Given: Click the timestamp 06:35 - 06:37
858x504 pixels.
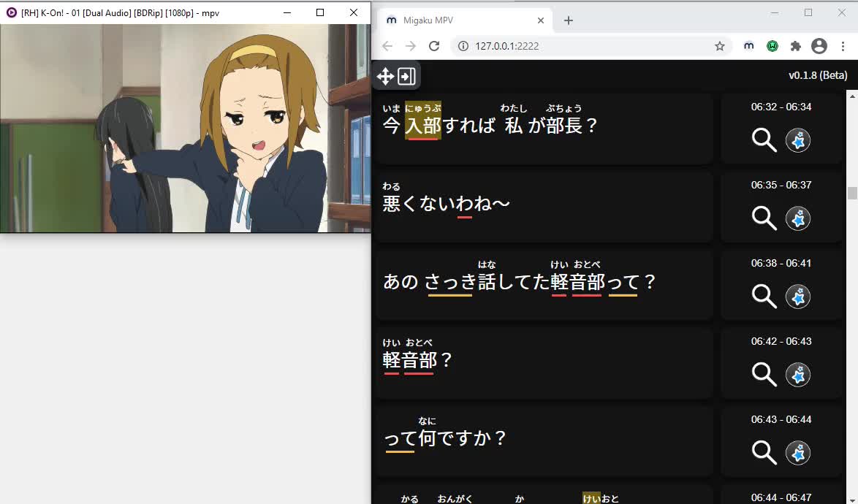Looking at the screenshot, I should click(781, 185).
